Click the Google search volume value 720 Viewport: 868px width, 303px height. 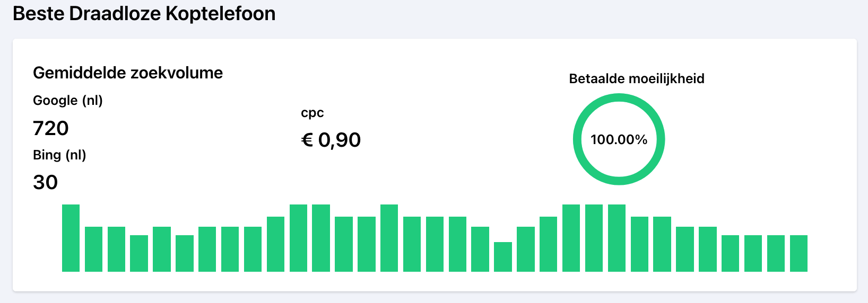(51, 128)
